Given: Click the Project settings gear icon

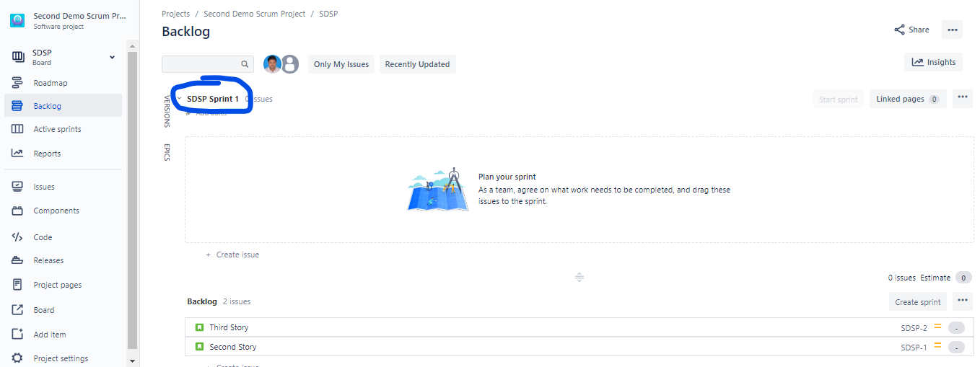Looking at the screenshot, I should 17,358.
